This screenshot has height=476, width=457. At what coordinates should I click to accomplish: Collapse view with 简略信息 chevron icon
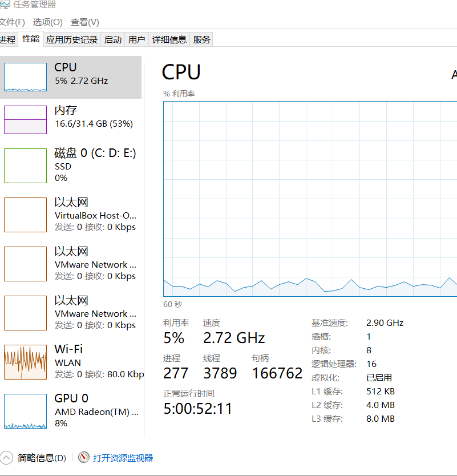pos(6,458)
